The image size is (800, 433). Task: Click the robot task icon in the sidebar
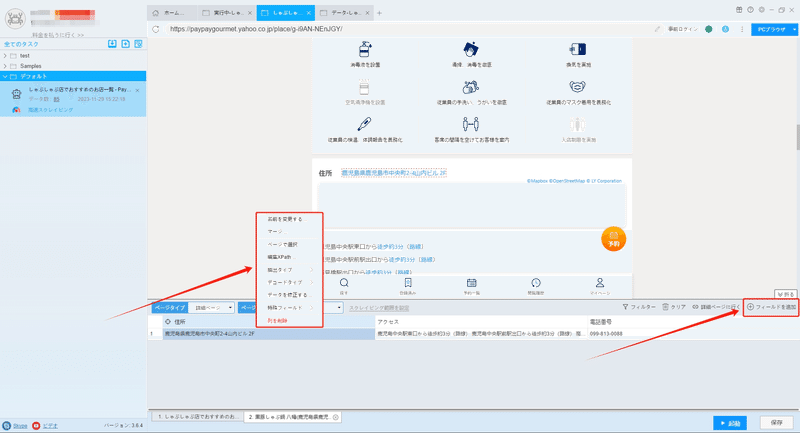(x=17, y=94)
